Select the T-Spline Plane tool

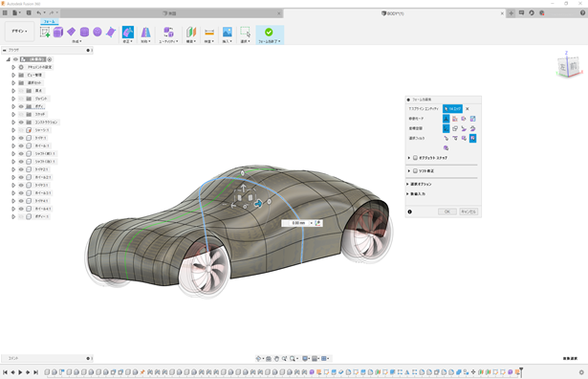click(72, 32)
